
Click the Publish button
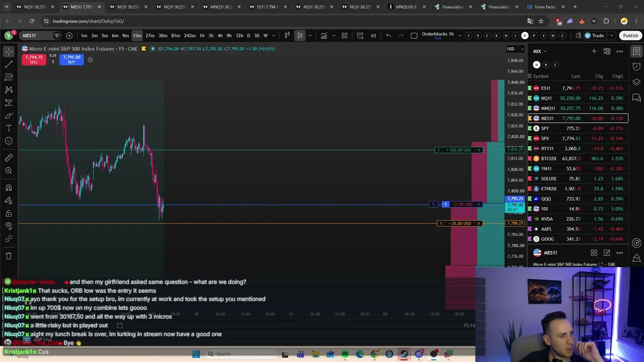pyautogui.click(x=630, y=36)
